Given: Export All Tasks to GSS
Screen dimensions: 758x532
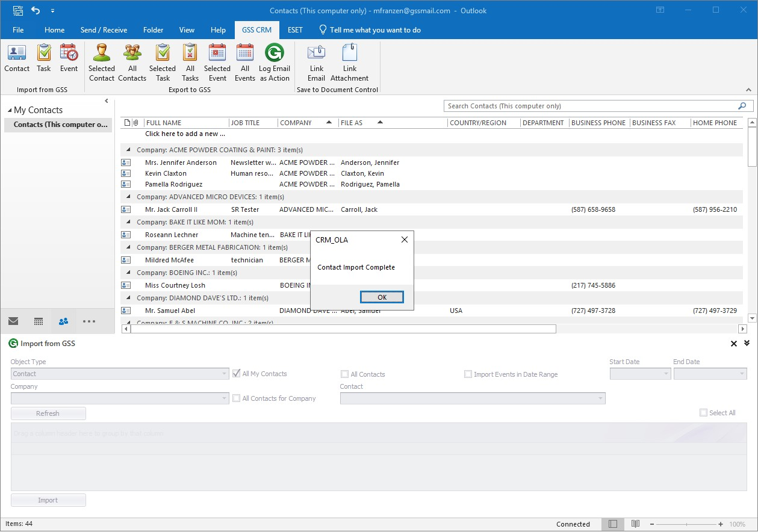Looking at the screenshot, I should coord(190,63).
